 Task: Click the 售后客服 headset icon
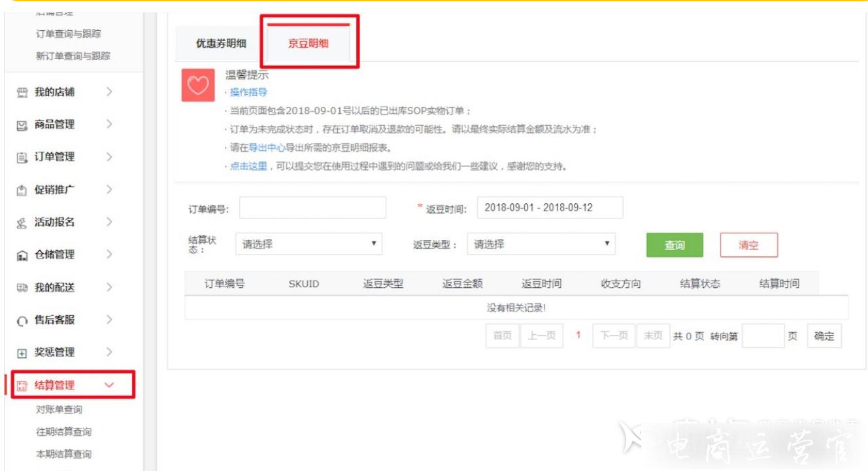(x=22, y=321)
